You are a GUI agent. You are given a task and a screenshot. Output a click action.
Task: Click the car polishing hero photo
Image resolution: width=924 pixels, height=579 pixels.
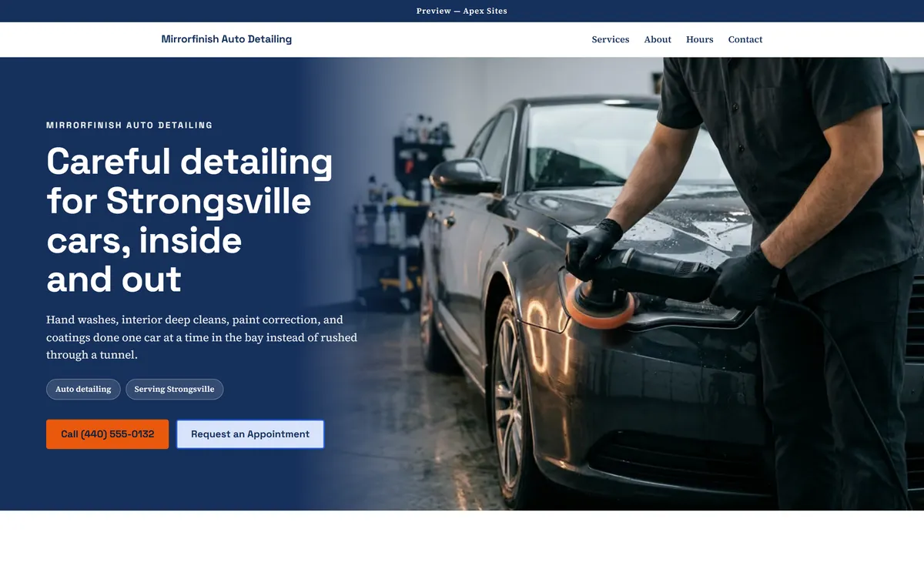[x=616, y=283]
